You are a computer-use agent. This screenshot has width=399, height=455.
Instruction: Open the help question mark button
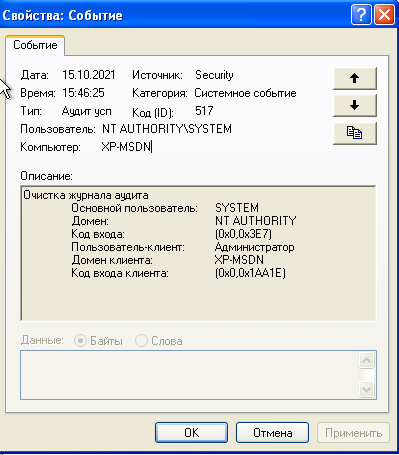coord(361,15)
